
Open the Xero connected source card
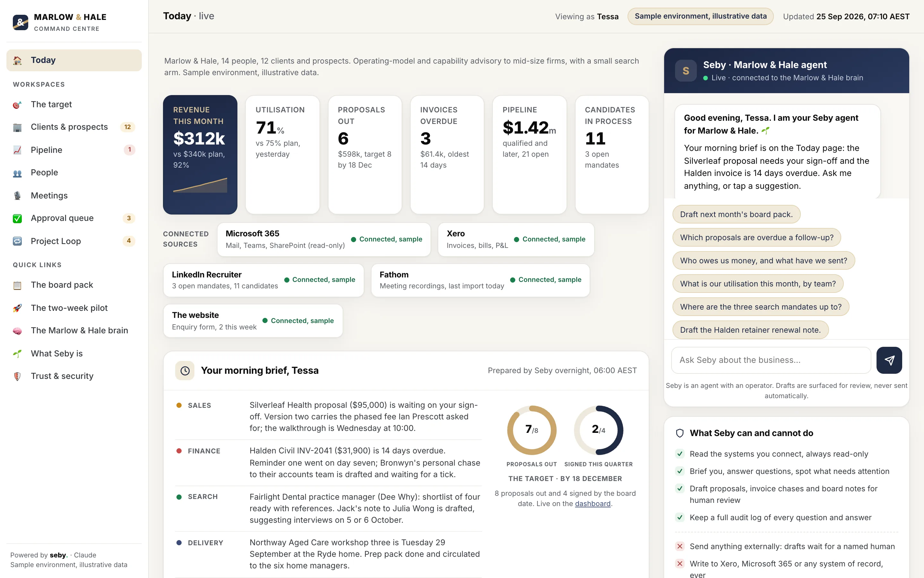coord(516,240)
